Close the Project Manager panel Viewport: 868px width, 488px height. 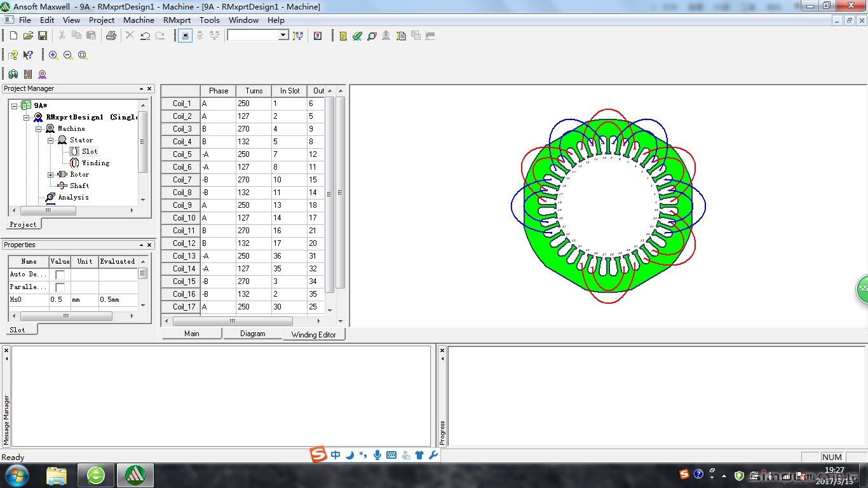coord(149,89)
